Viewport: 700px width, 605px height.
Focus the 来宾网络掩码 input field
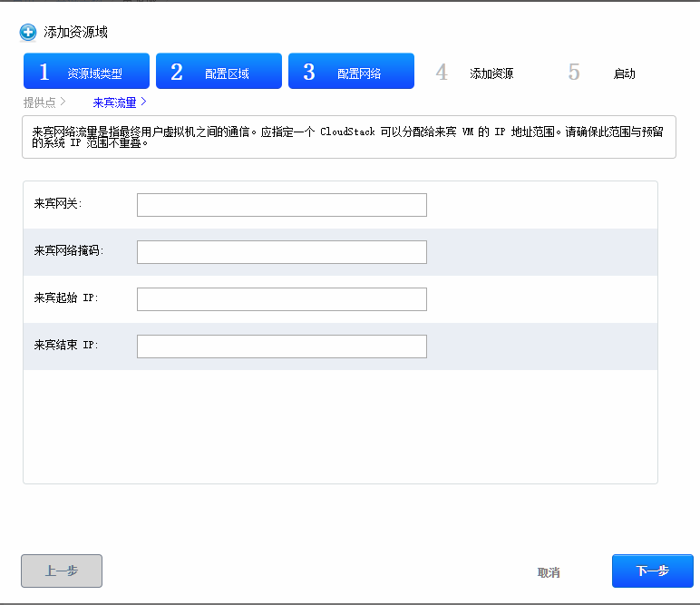pyautogui.click(x=282, y=252)
